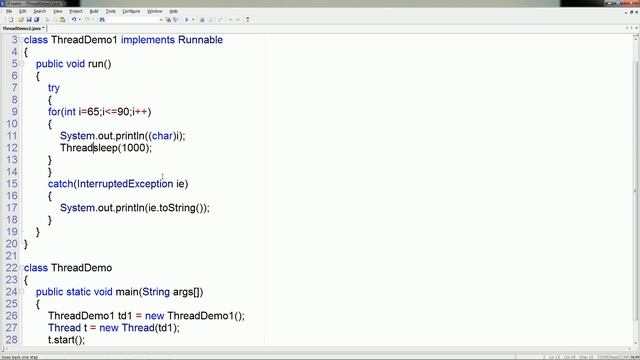Screen dimensions: 640x360
Task: Open the Run button dropdown arrow
Action: [193, 20]
